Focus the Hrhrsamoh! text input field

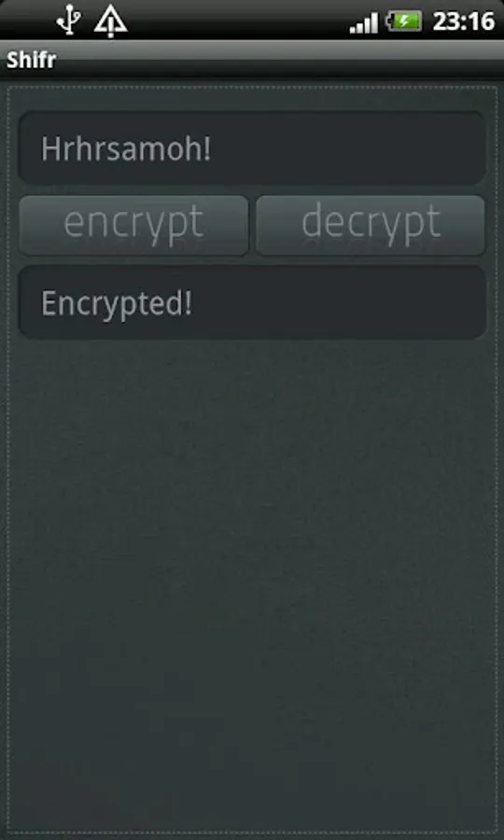(x=252, y=148)
